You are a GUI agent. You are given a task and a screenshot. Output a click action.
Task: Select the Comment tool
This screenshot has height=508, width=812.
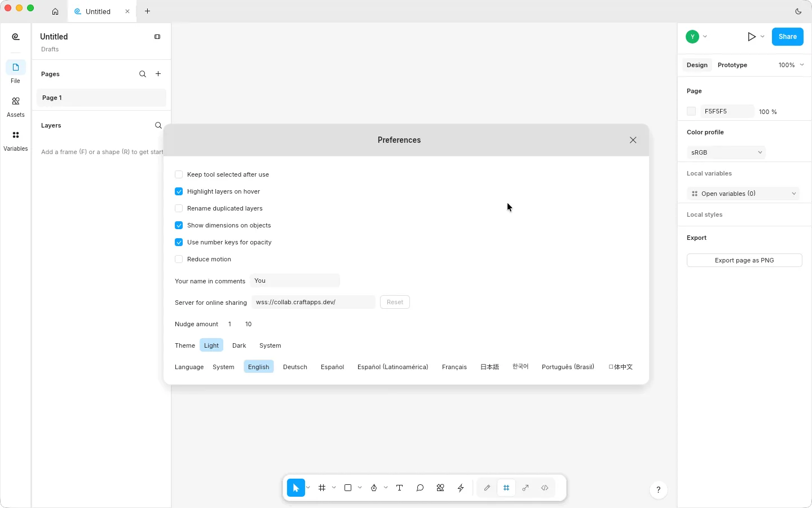[420, 488]
